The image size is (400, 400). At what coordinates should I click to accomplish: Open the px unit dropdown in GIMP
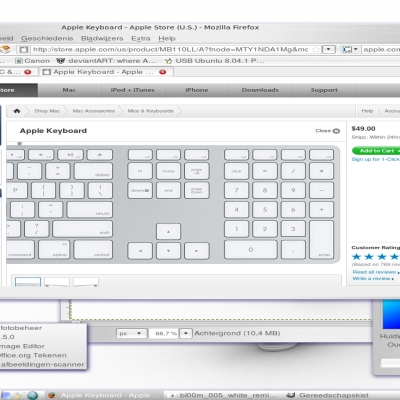[131, 333]
